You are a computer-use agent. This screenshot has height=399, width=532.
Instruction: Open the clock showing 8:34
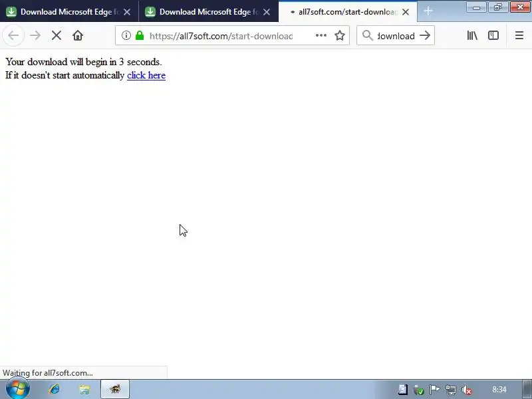click(499, 390)
